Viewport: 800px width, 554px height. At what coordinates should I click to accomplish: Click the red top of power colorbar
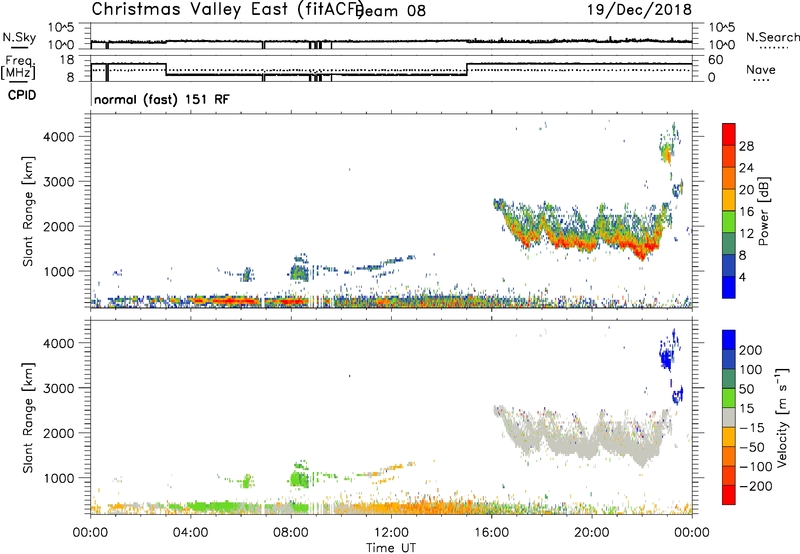729,134
